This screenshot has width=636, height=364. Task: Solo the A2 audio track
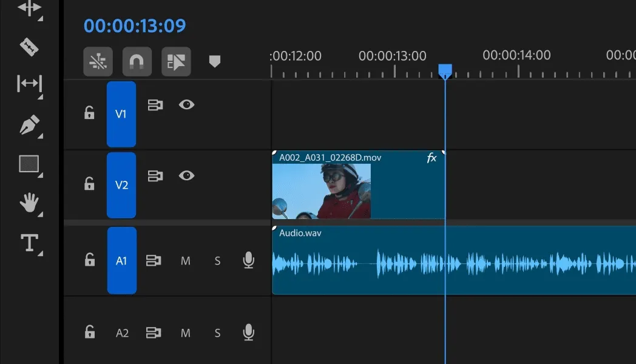217,332
